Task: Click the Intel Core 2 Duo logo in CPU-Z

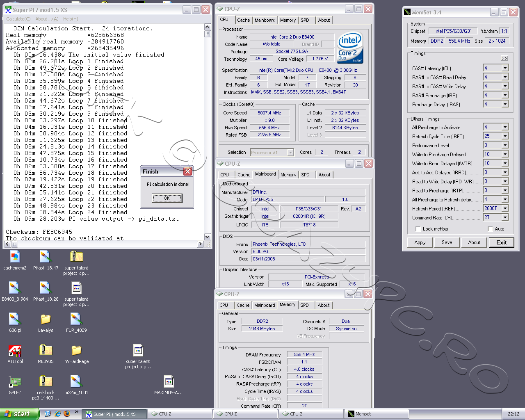Action: point(350,48)
